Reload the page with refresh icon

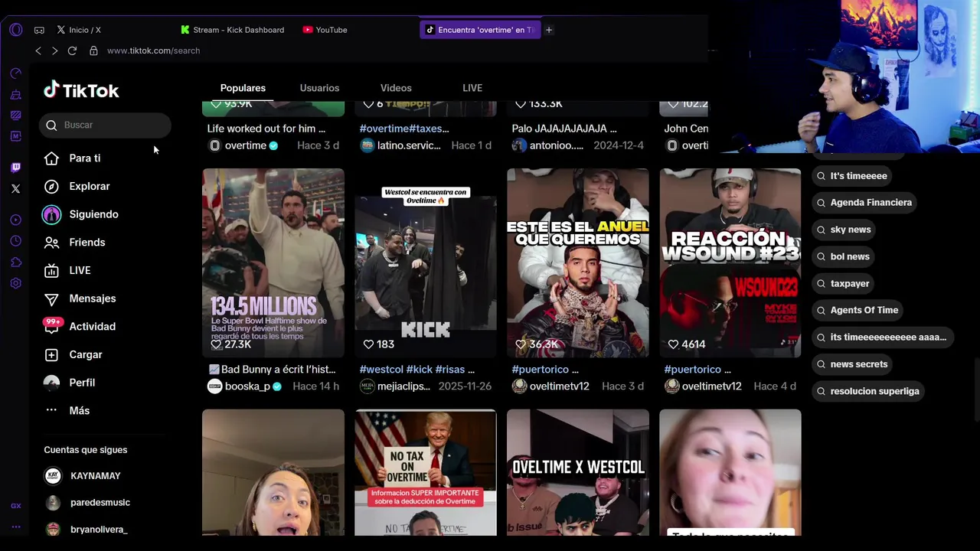72,51
